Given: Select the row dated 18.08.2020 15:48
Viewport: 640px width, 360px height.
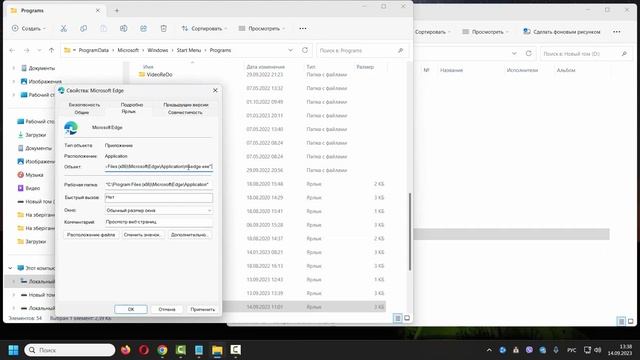Looking at the screenshot, I should pyautogui.click(x=304, y=184).
